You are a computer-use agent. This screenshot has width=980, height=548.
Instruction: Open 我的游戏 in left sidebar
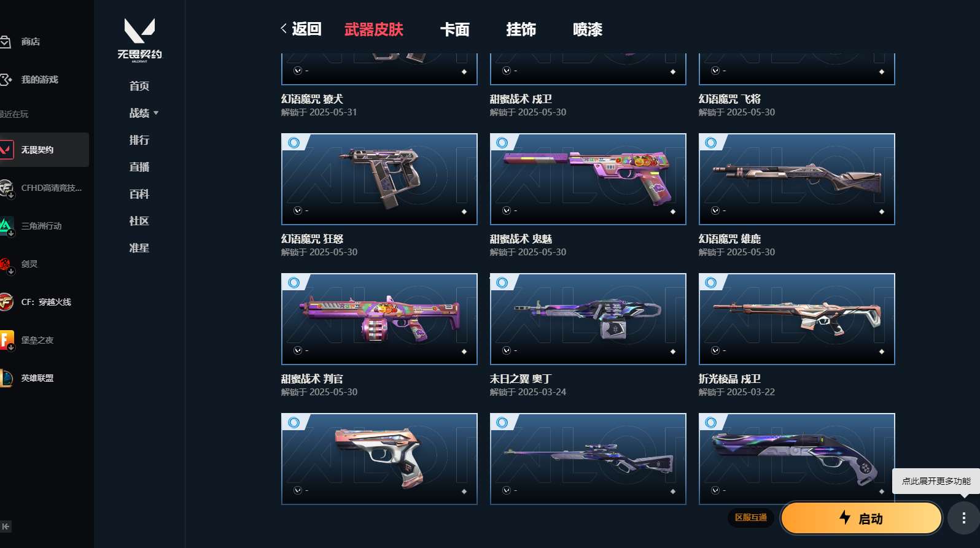click(x=39, y=80)
